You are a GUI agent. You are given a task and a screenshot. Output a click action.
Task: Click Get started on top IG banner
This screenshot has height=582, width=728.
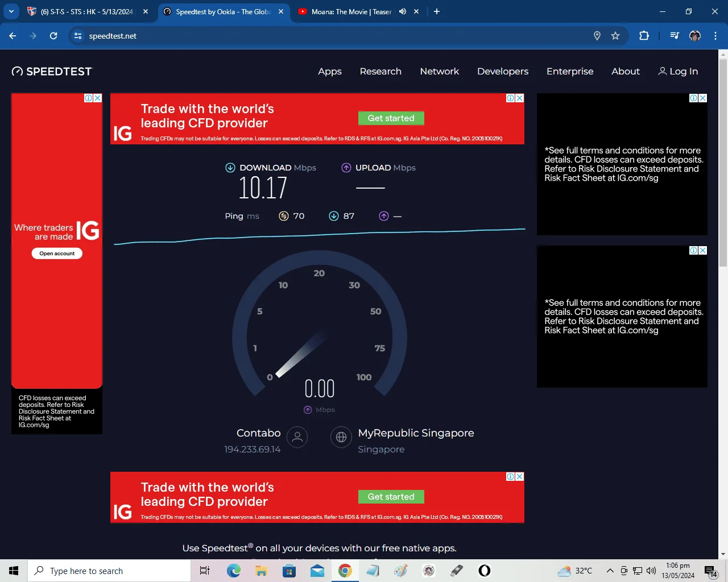(x=391, y=118)
